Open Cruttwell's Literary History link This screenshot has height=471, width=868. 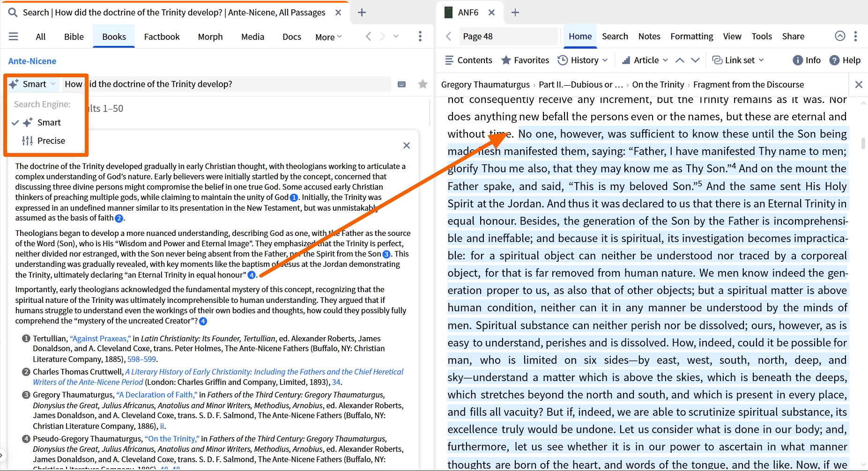point(218,377)
